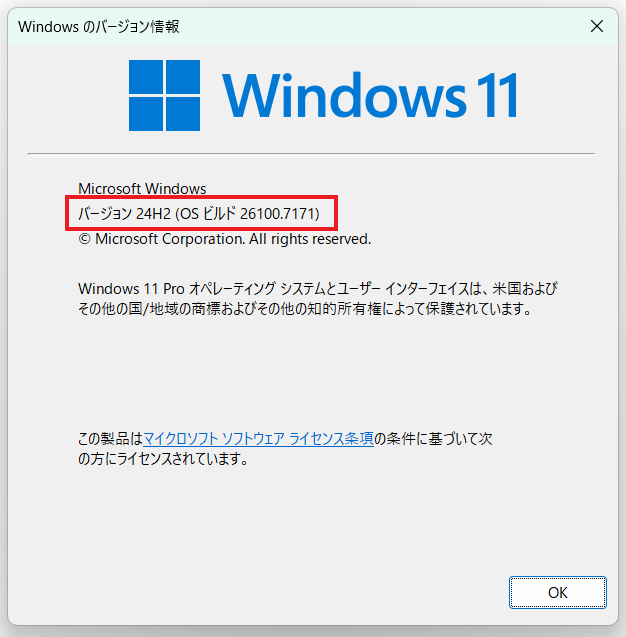Click the title "Windows のバージョン情報"
626x637 pixels.
pos(99,27)
